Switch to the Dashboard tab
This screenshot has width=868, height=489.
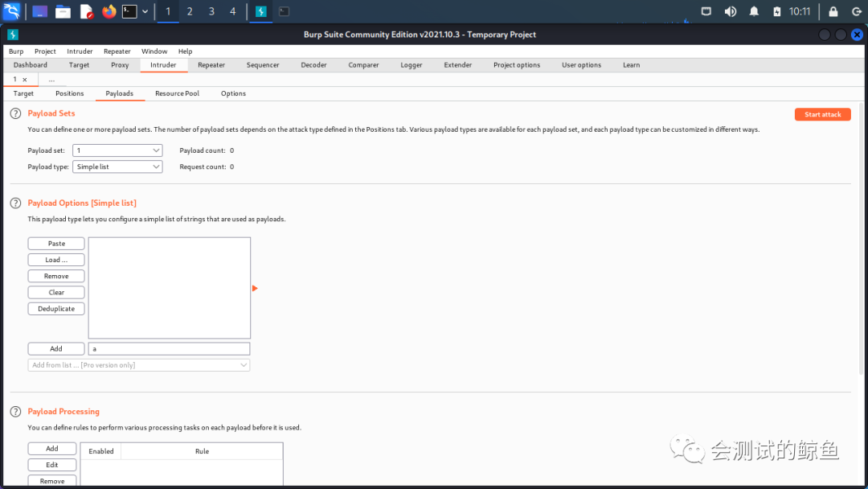click(31, 65)
